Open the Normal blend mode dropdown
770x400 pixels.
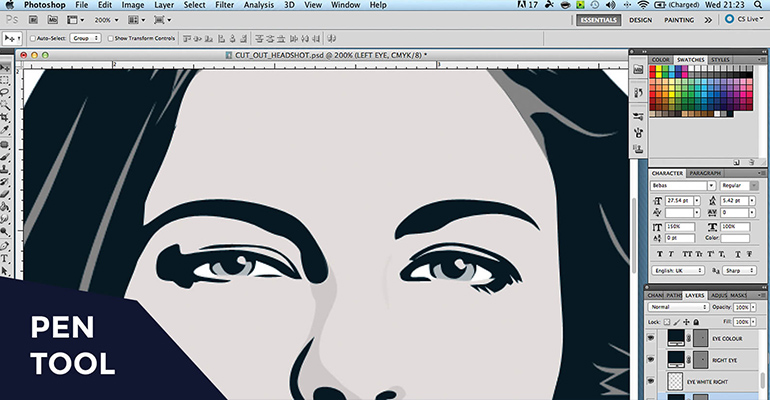click(x=678, y=307)
